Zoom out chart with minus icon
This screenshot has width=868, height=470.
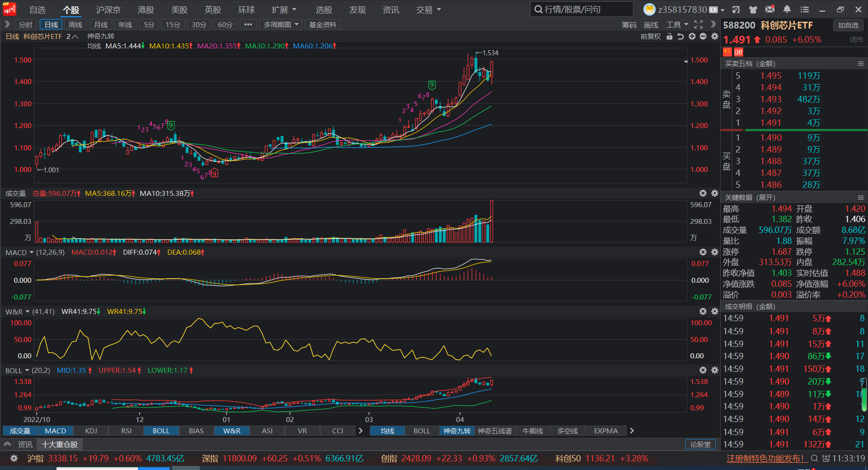coord(703,36)
